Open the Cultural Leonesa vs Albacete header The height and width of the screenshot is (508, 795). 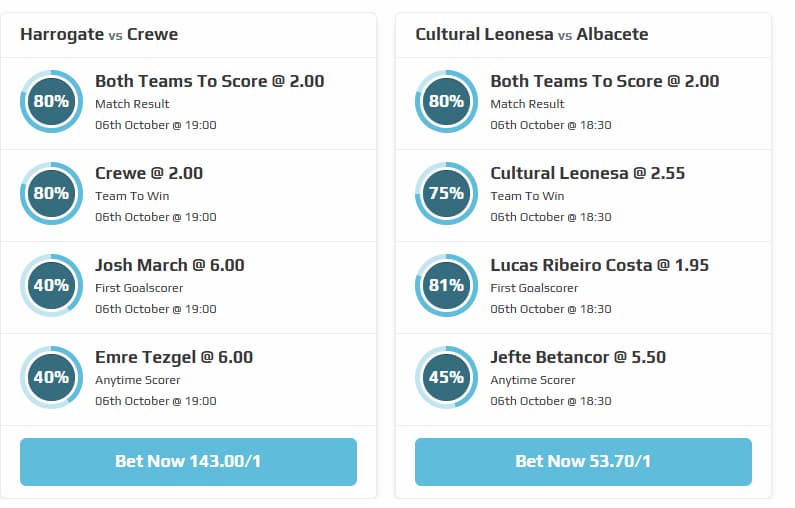532,34
